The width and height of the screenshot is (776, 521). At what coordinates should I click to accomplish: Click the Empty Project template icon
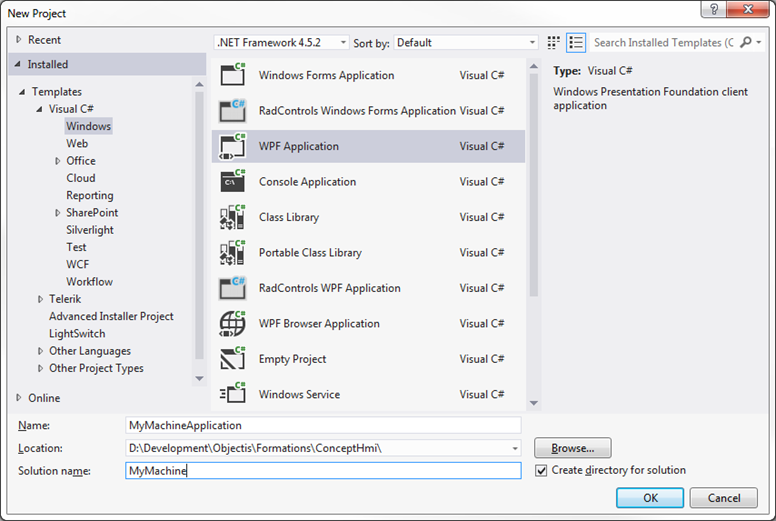pyautogui.click(x=233, y=359)
